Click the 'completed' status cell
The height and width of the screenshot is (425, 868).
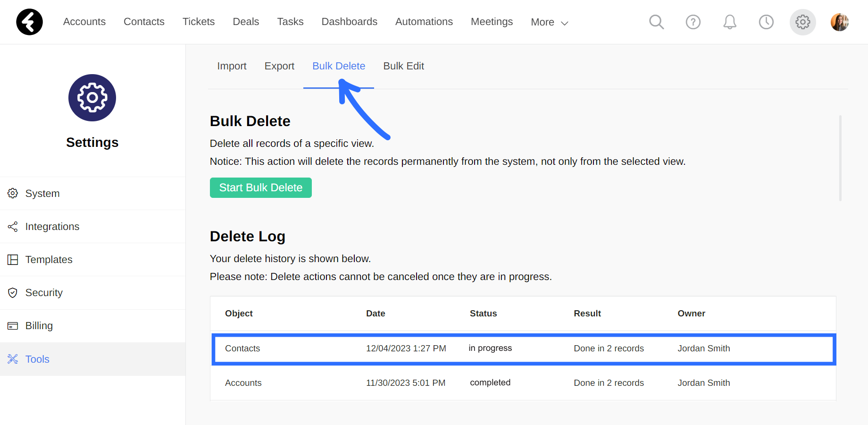click(x=490, y=382)
